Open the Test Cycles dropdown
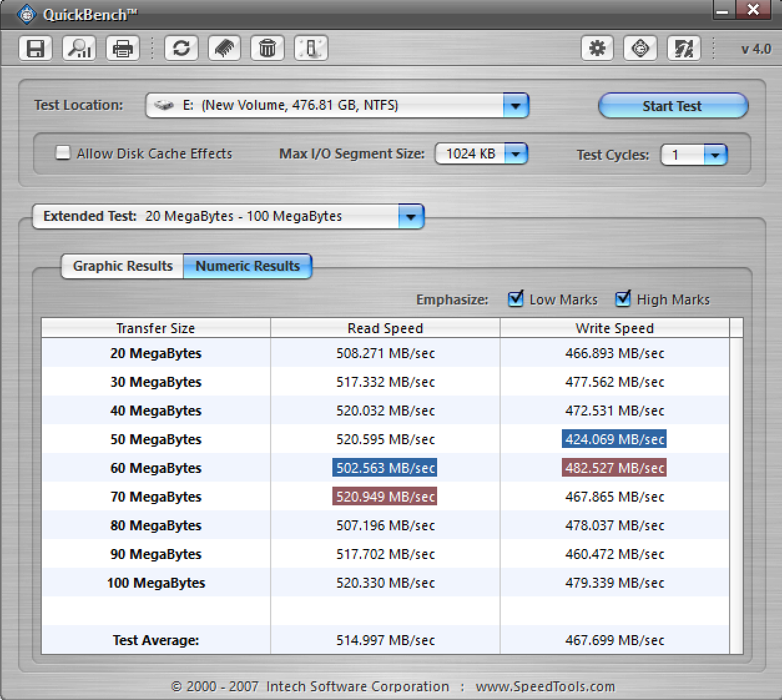 (715, 155)
